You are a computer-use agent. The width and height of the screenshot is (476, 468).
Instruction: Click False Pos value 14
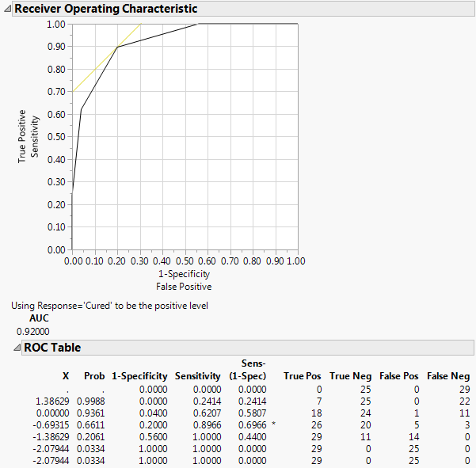click(414, 437)
